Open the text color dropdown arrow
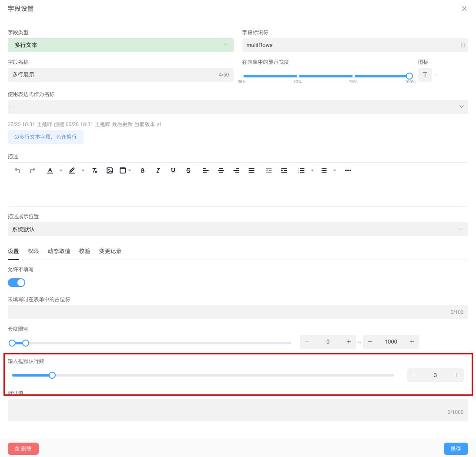The height and width of the screenshot is (457, 476). [x=61, y=170]
